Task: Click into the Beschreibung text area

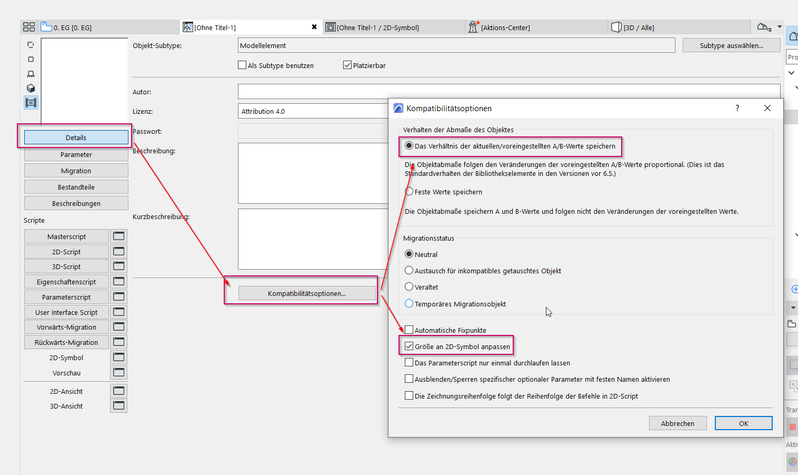Action: click(313, 173)
